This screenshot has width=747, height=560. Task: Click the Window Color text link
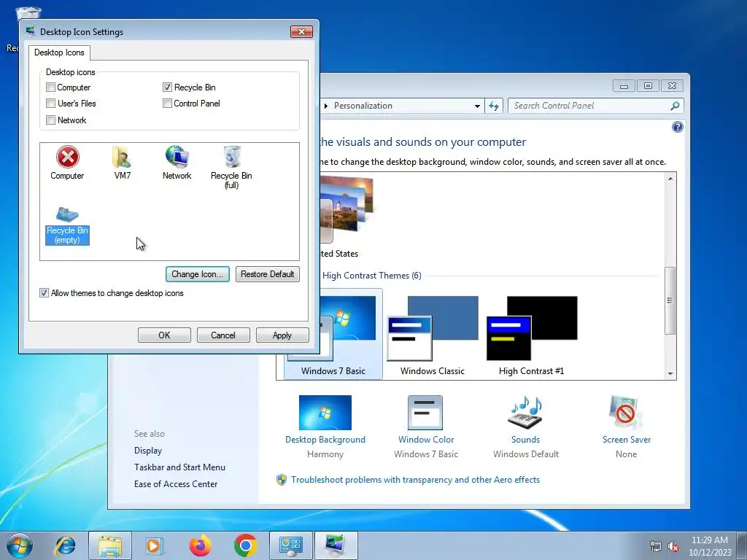(x=426, y=440)
